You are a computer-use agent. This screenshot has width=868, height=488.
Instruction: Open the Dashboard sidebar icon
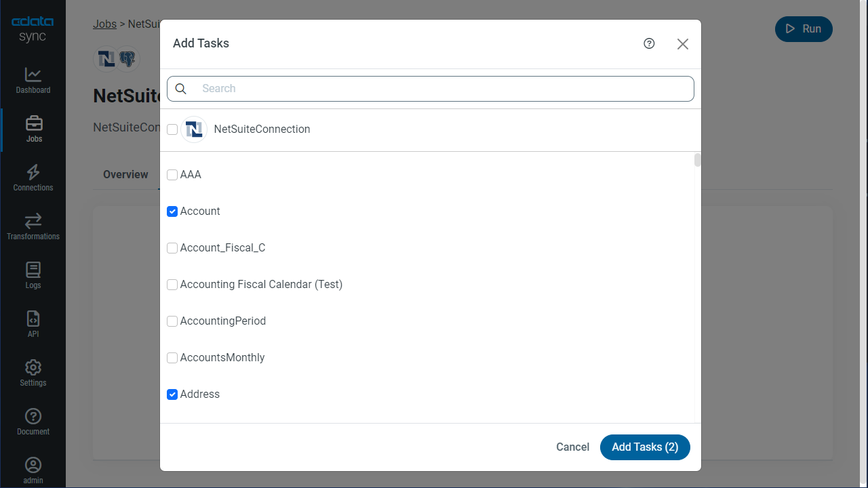[x=33, y=75]
